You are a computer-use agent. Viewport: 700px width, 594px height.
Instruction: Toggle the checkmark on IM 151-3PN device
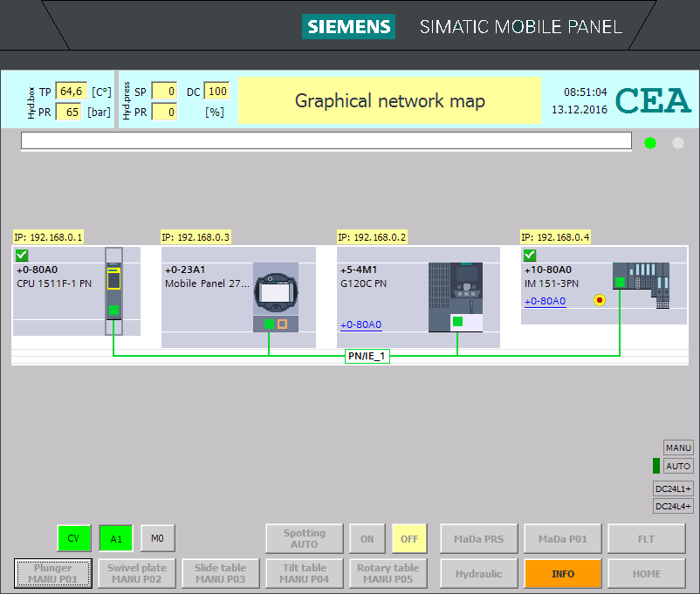tap(530, 256)
